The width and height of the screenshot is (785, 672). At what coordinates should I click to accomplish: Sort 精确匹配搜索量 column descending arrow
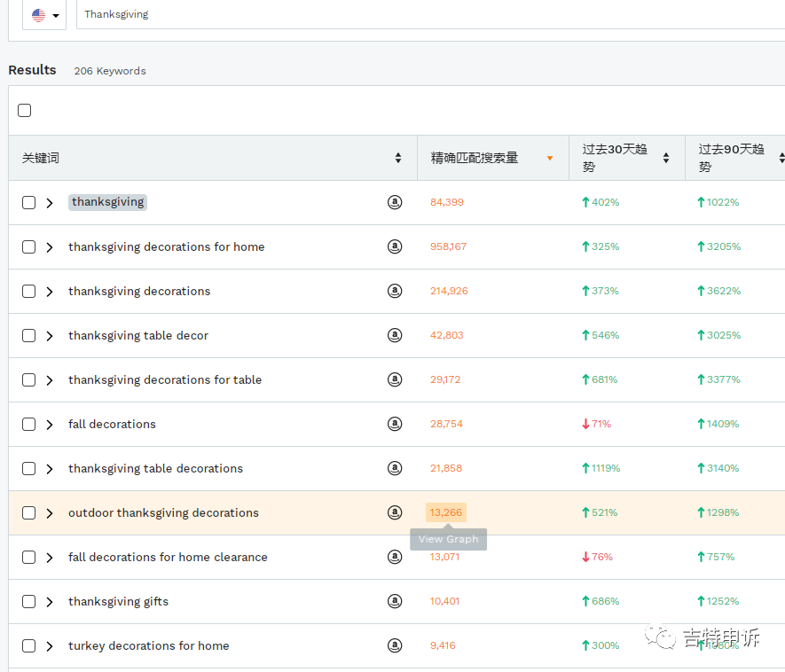click(550, 158)
